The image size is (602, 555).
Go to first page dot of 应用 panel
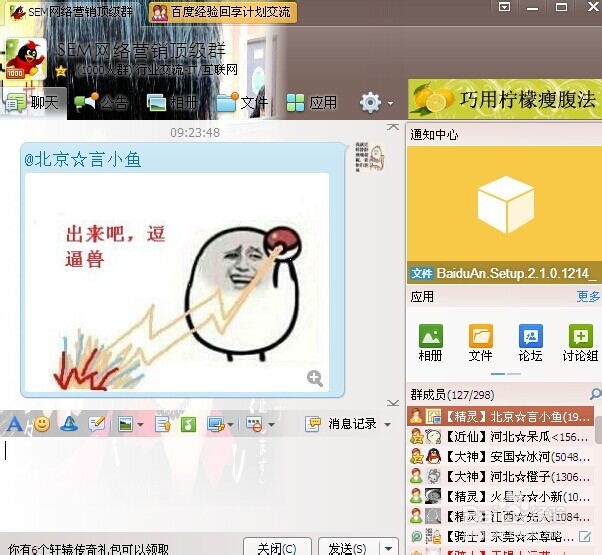coord(498,373)
